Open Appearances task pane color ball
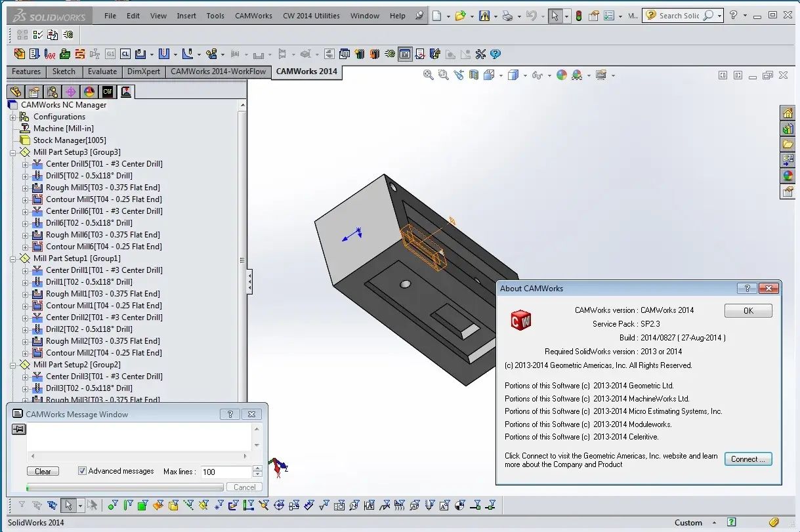Viewport: 800px width, 532px height. pos(788,176)
